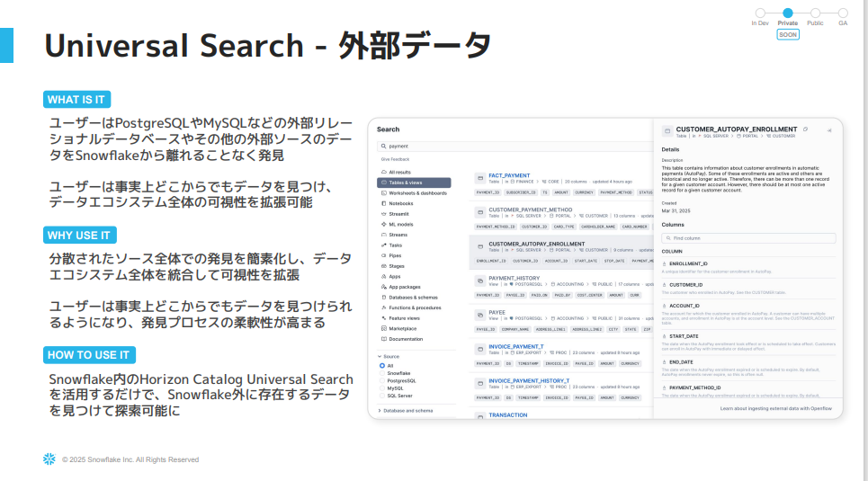Open the Tables & views category
This screenshot has width=868, height=481.
(x=414, y=183)
